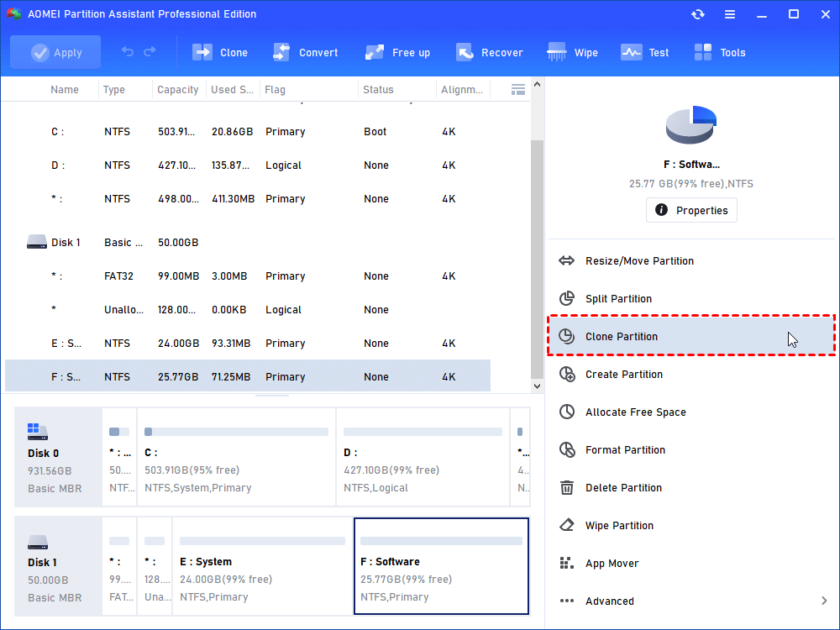Toggle the list view columns icon

[518, 90]
